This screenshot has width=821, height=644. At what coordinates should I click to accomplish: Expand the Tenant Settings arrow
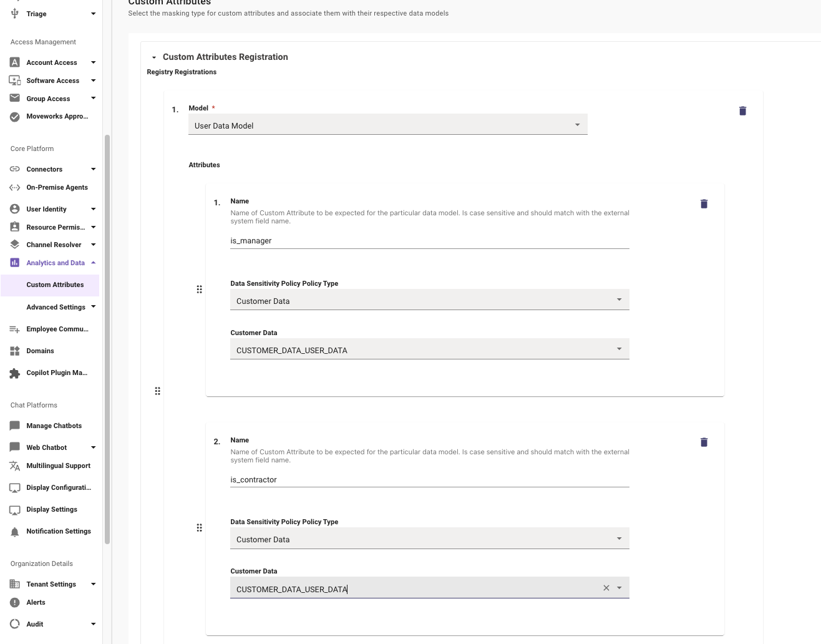point(94,584)
